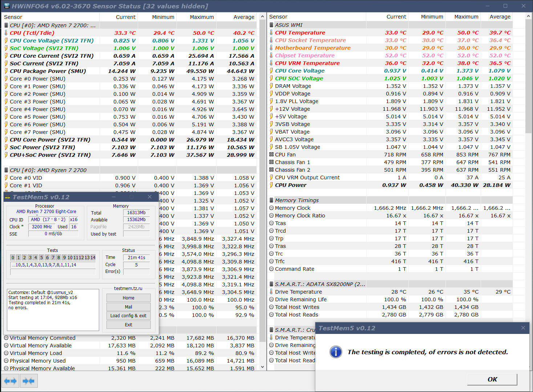Click the Cycle field in TestMem5 Status

[136, 265]
